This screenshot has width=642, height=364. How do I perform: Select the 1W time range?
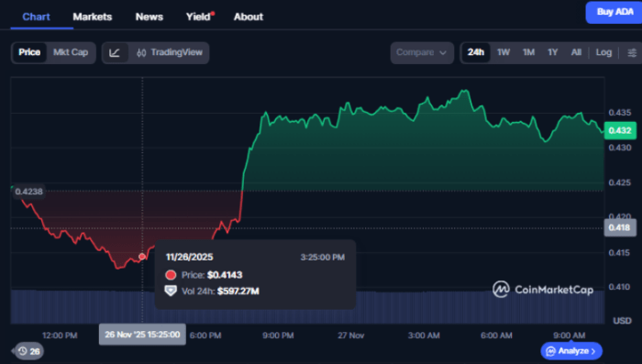pyautogui.click(x=504, y=52)
